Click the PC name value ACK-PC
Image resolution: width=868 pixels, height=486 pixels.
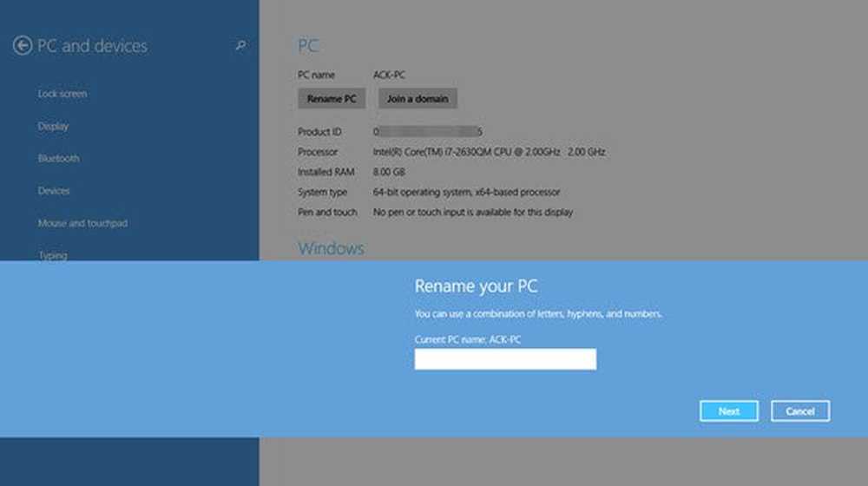point(389,75)
